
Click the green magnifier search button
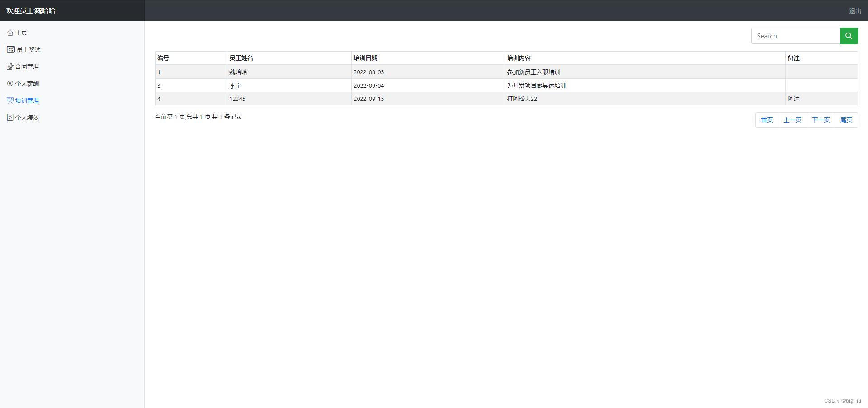tap(849, 36)
